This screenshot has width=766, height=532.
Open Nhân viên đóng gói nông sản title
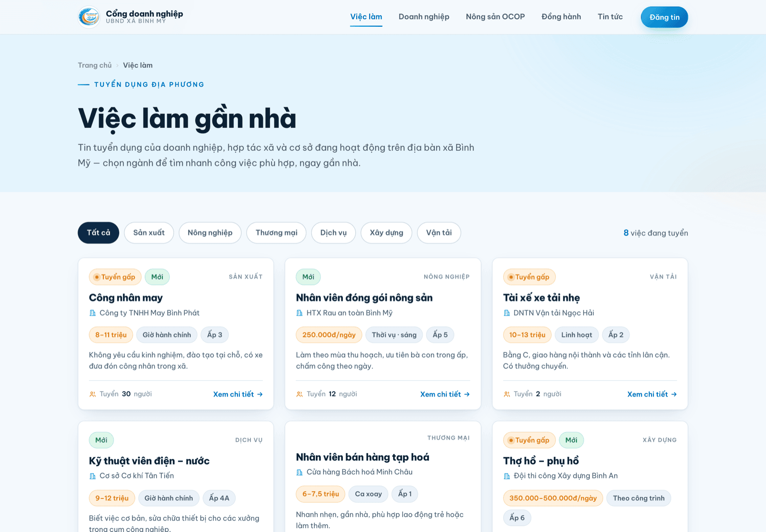(364, 298)
